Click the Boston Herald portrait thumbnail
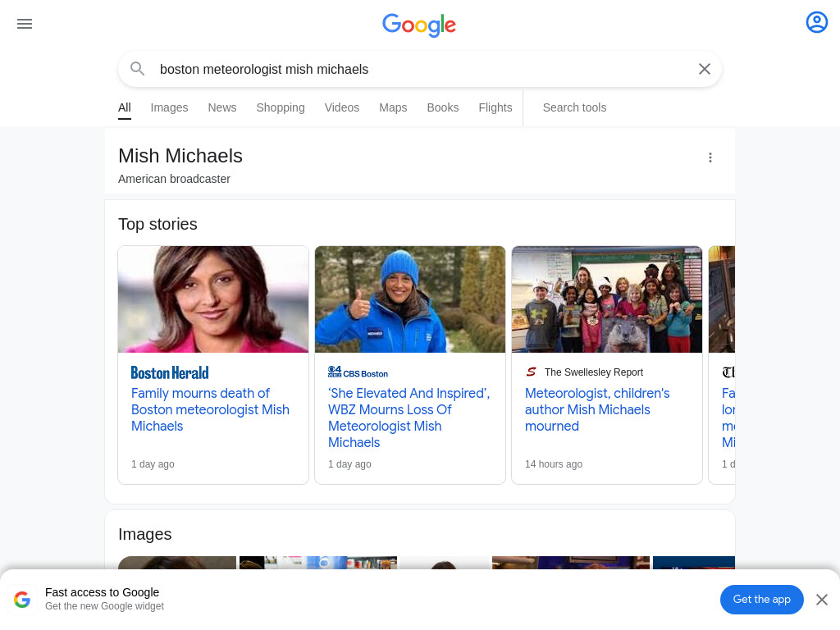The width and height of the screenshot is (840, 630). click(x=213, y=299)
